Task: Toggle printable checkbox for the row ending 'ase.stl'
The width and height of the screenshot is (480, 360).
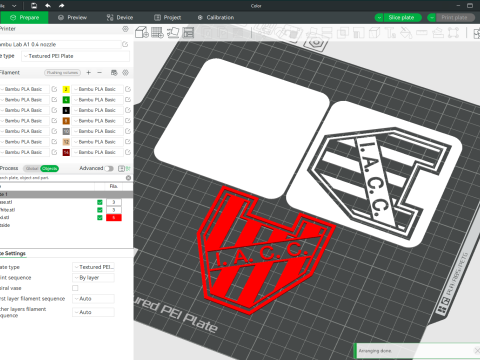Action: pos(100,202)
